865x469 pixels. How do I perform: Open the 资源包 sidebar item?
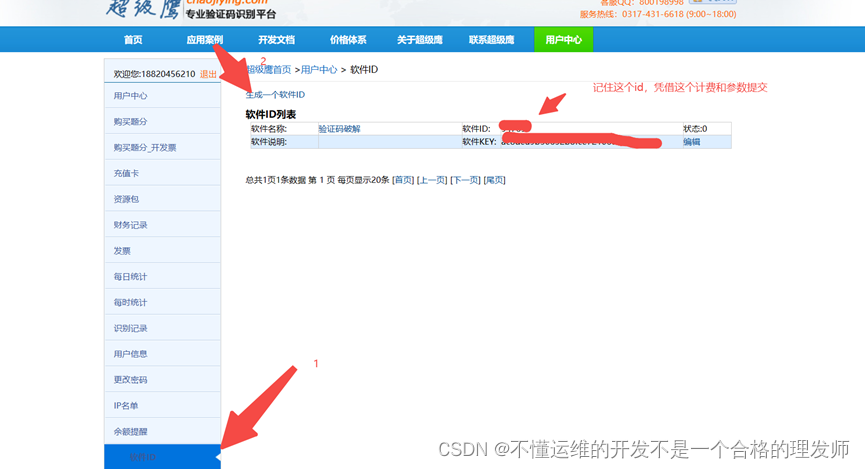click(x=162, y=199)
